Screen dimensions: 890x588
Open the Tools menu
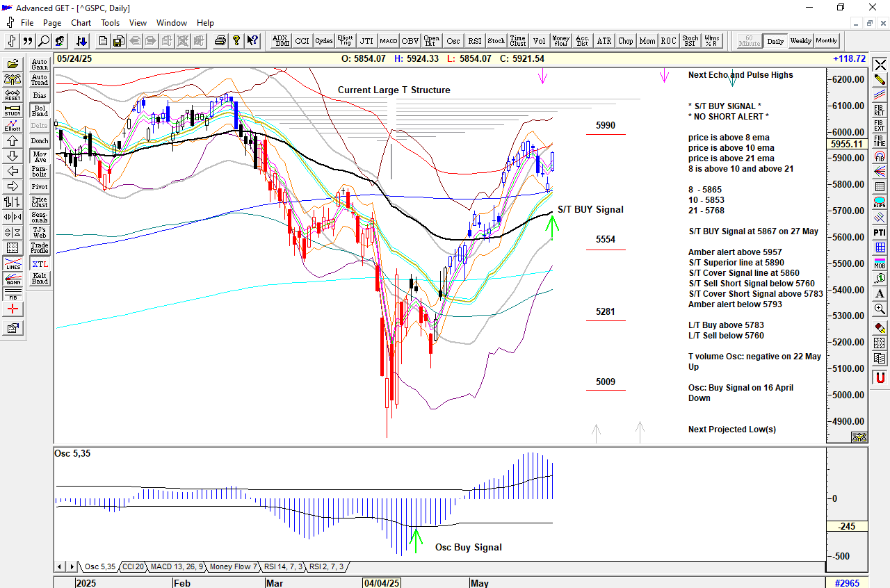[110, 23]
